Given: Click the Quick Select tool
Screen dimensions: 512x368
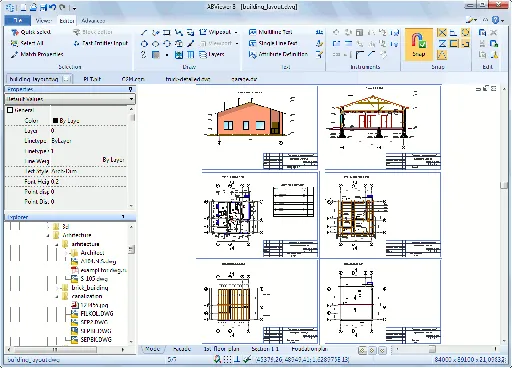Looking at the screenshot, I should coord(31,32).
